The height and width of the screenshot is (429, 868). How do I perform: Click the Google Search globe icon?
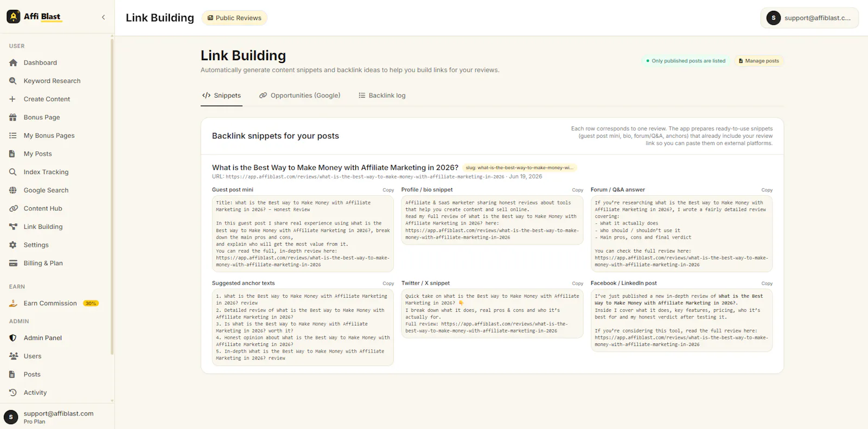13,190
